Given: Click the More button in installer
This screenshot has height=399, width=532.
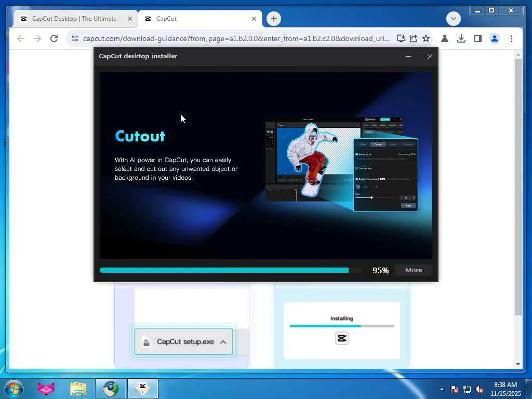Looking at the screenshot, I should [414, 270].
